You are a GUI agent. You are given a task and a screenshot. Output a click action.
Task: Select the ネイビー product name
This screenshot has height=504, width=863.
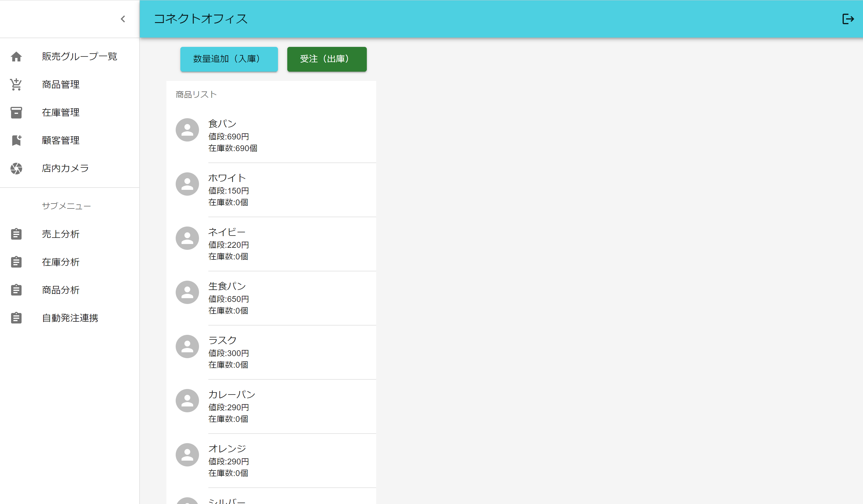pyautogui.click(x=227, y=232)
